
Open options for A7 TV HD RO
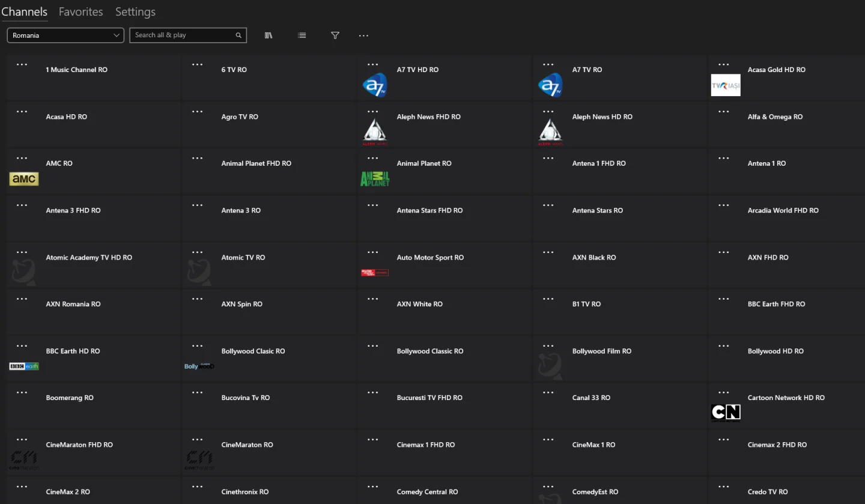(372, 65)
